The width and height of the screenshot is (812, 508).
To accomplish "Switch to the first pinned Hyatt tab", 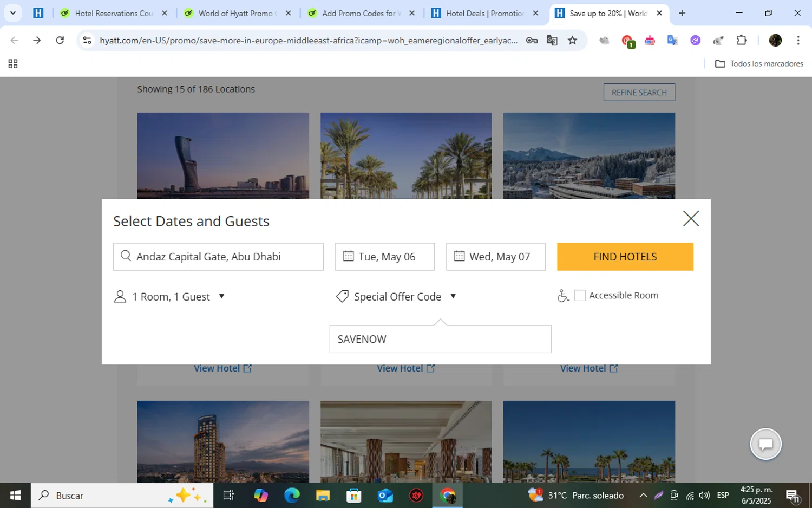I will (38, 13).
